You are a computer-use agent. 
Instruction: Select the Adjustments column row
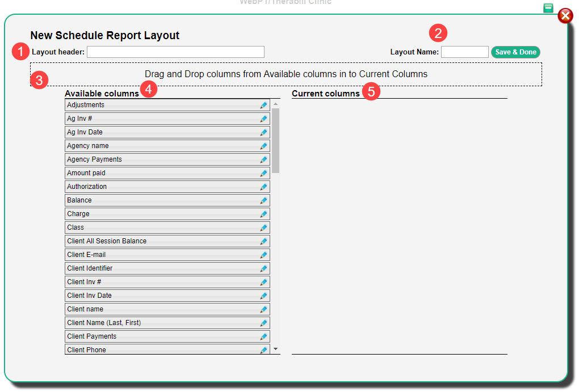coord(167,105)
